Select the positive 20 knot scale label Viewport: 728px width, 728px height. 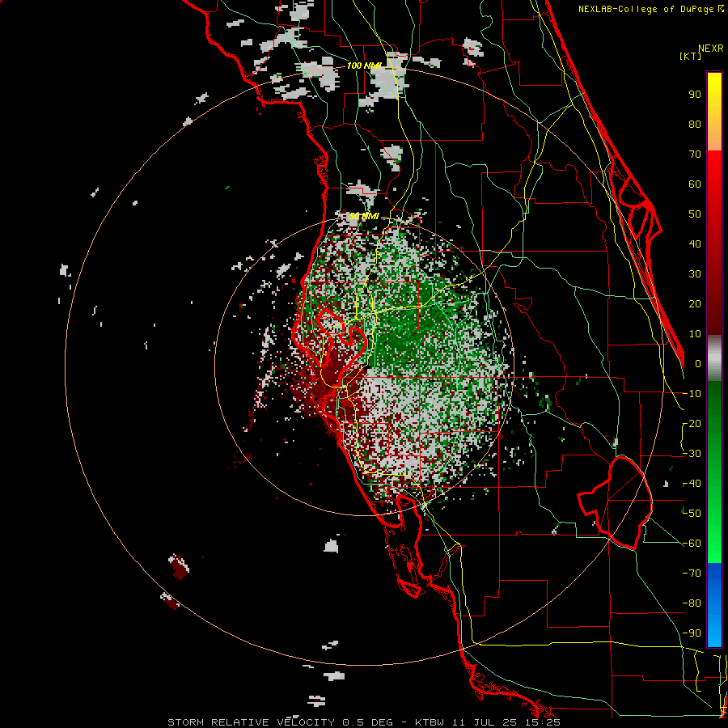(695, 303)
